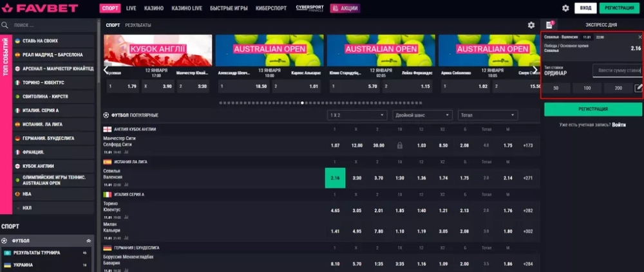
Task: Expand +282 more markets for Торино
Action: (528, 210)
